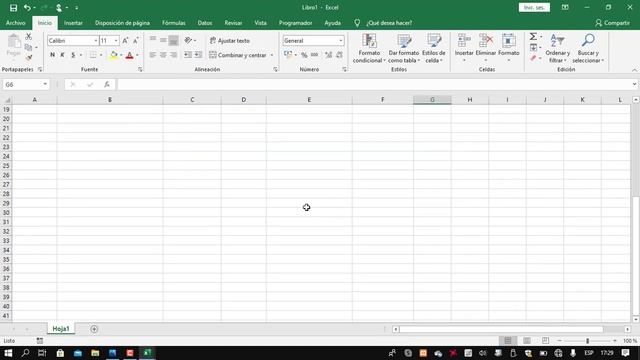Insert a function with the fx button

pos(107,84)
